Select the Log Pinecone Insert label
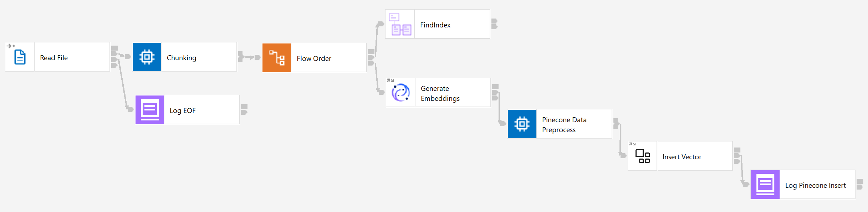The image size is (868, 212). click(815, 185)
